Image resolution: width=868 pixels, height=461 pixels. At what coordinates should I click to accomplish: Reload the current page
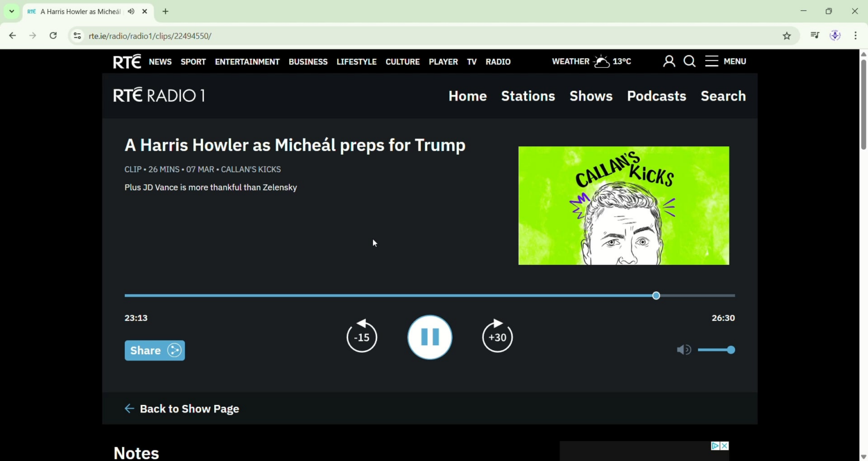click(x=53, y=36)
